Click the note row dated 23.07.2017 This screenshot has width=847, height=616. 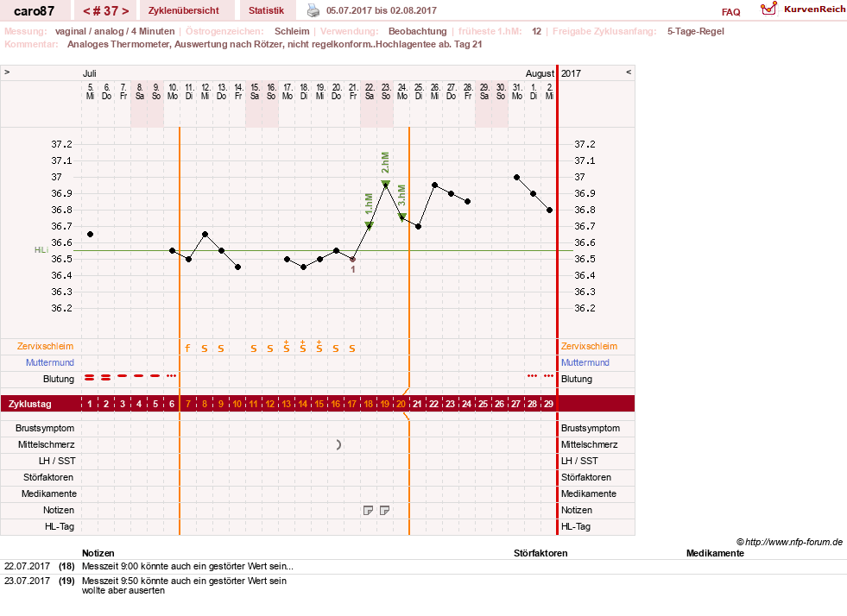point(423,585)
